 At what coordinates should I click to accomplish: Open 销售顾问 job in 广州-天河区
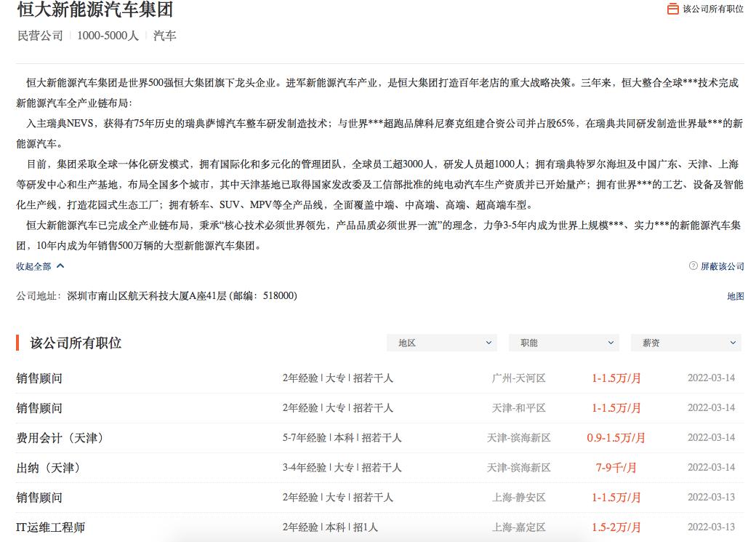click(x=39, y=378)
